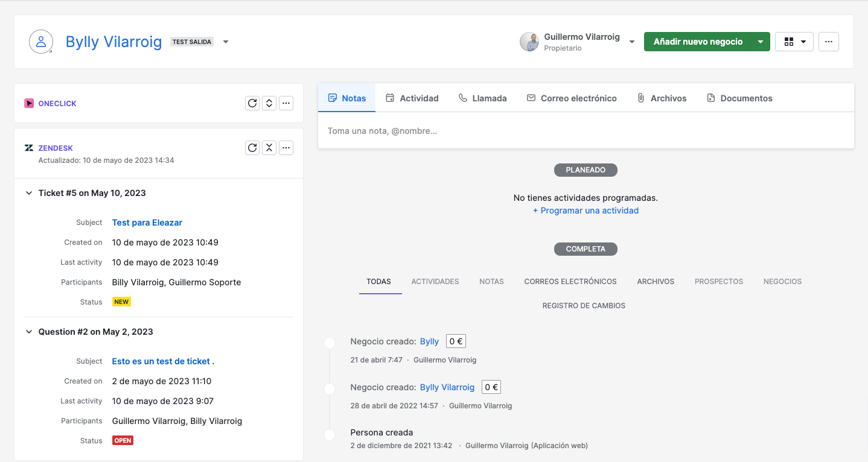The image size is (868, 462).
Task: Expand the ONECLICK panel with the arrows icon
Action: 269,103
